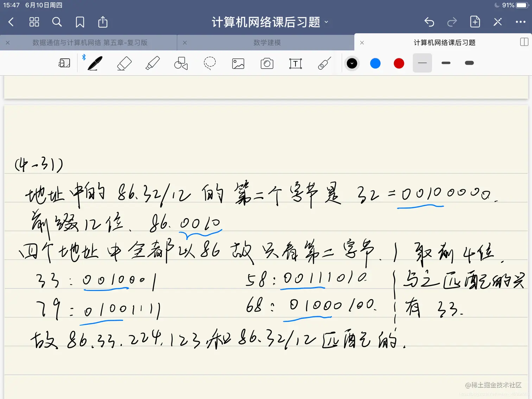The image size is (532, 399).
Task: Activate the lasso selection tool
Action: (x=209, y=63)
